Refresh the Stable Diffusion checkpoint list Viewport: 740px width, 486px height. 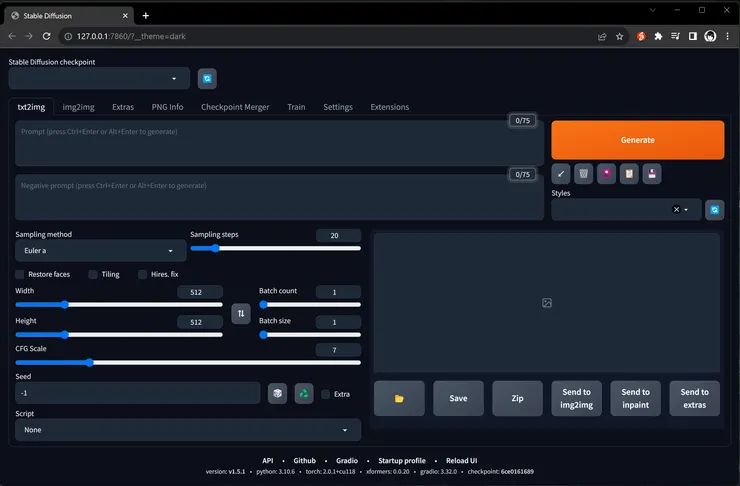(207, 79)
